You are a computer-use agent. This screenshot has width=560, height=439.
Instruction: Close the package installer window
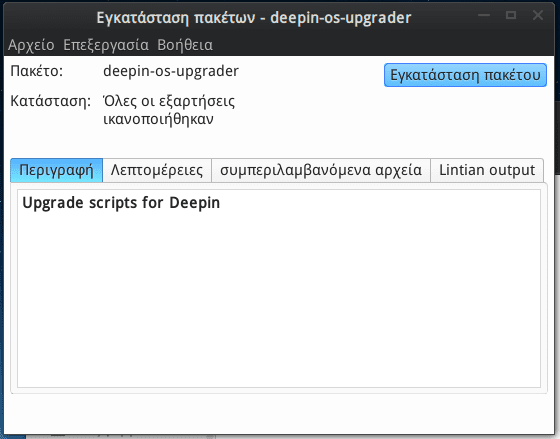(538, 15)
